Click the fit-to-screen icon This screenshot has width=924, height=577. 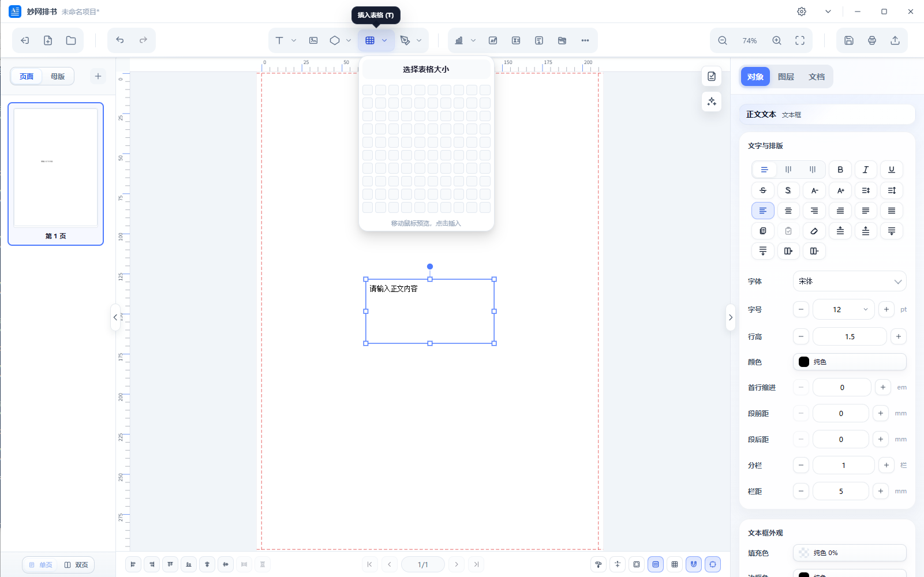[x=800, y=40]
